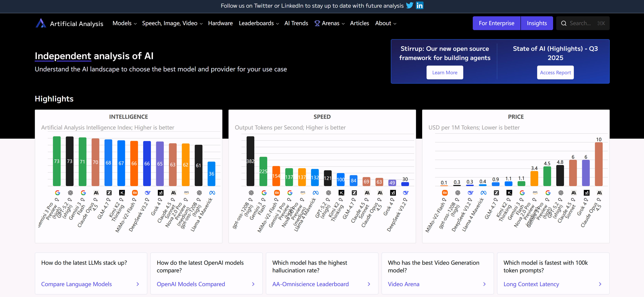The width and height of the screenshot is (644, 297).
Task: Click the trophy icon beside Arenas
Action: pyautogui.click(x=317, y=23)
